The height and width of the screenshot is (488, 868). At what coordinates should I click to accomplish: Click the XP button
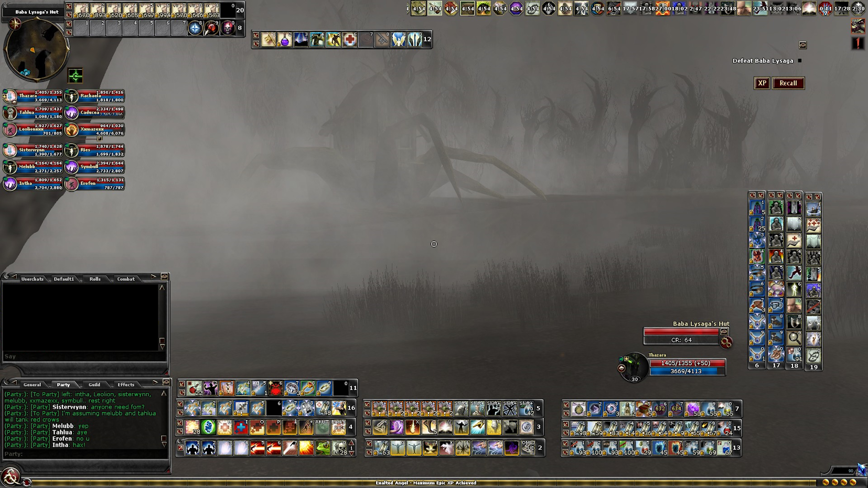pyautogui.click(x=762, y=83)
